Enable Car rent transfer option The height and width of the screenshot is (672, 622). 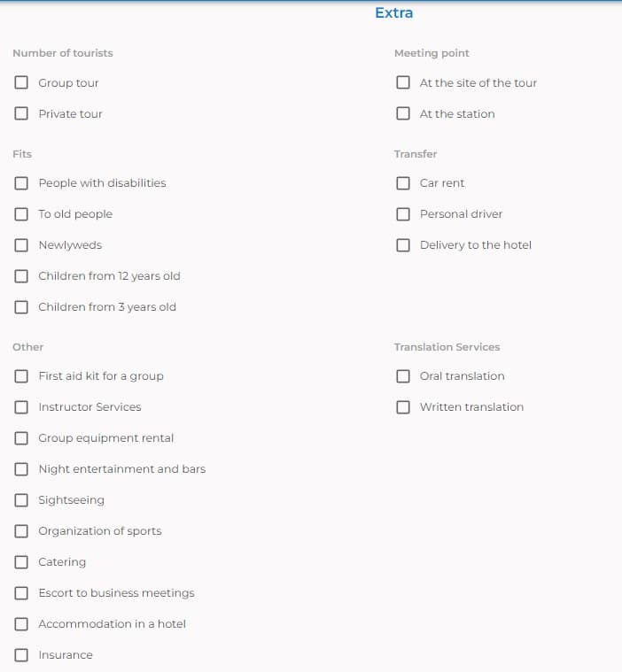(x=403, y=183)
